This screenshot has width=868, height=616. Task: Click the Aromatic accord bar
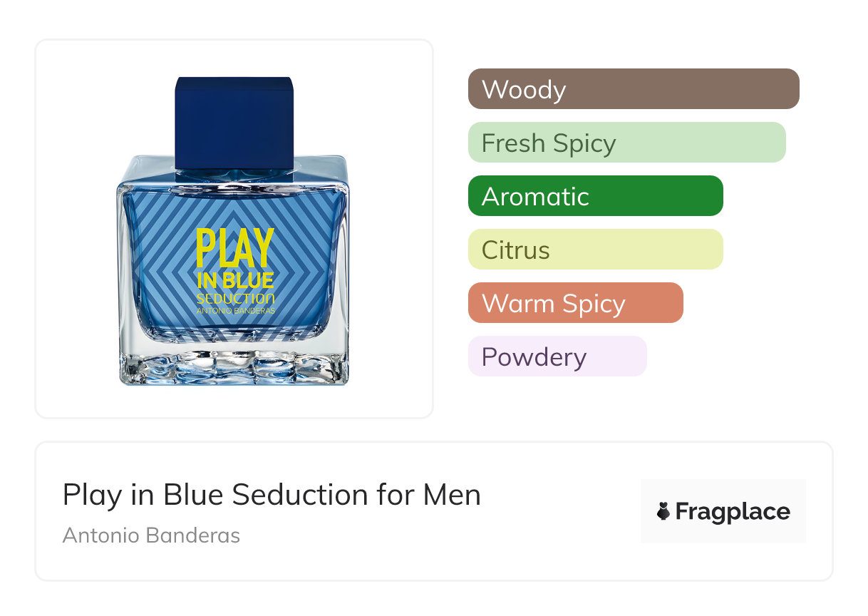596,196
